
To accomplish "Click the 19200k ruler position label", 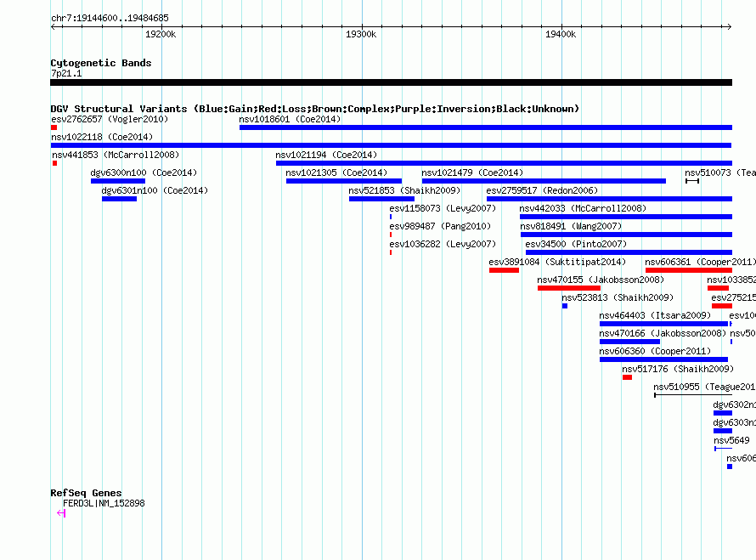I will (161, 34).
